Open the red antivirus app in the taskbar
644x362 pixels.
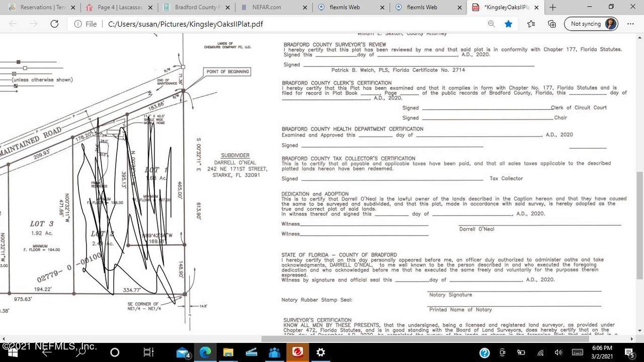tap(297, 352)
